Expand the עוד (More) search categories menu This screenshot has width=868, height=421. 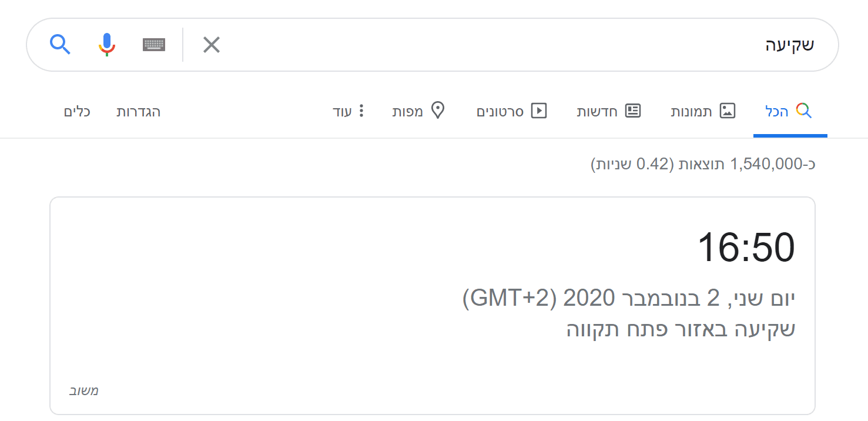click(x=353, y=111)
